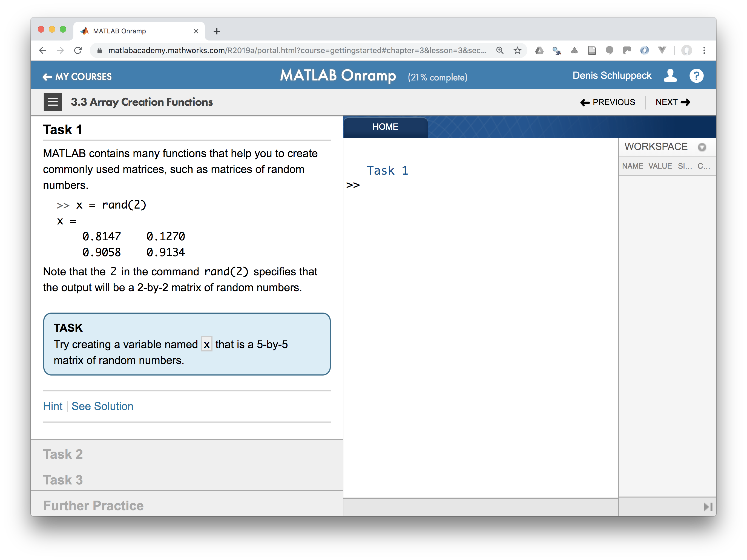Viewport: 747px width, 560px height.
Task: Click the hamburger menu icon
Action: [52, 102]
